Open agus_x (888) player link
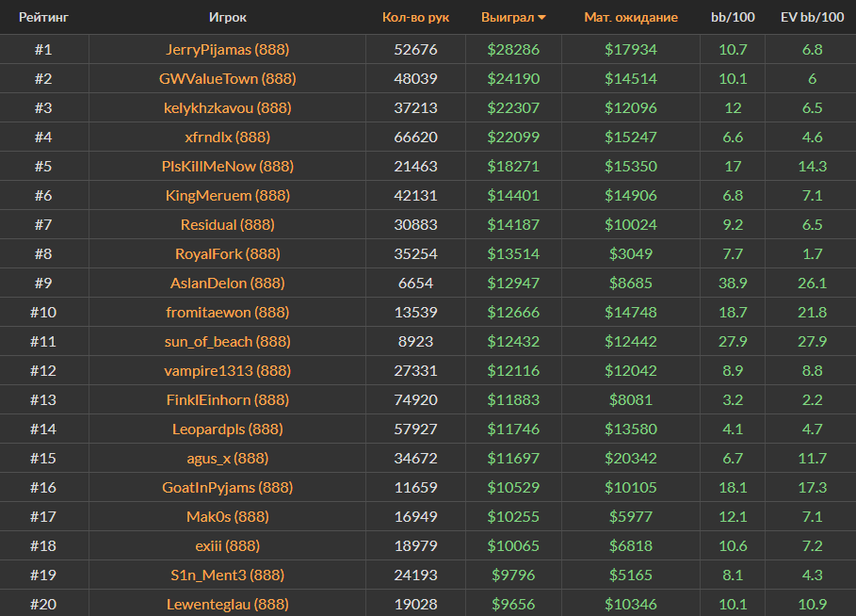856x616 pixels. [227, 458]
